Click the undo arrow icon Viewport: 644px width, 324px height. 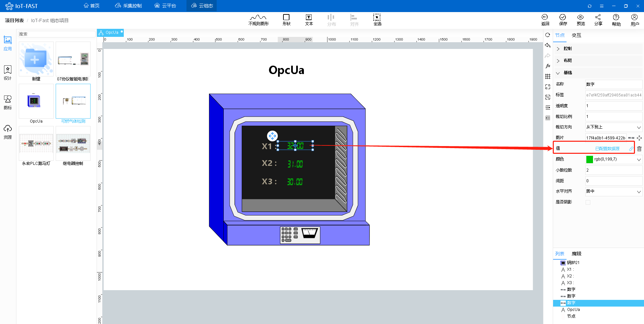click(548, 45)
